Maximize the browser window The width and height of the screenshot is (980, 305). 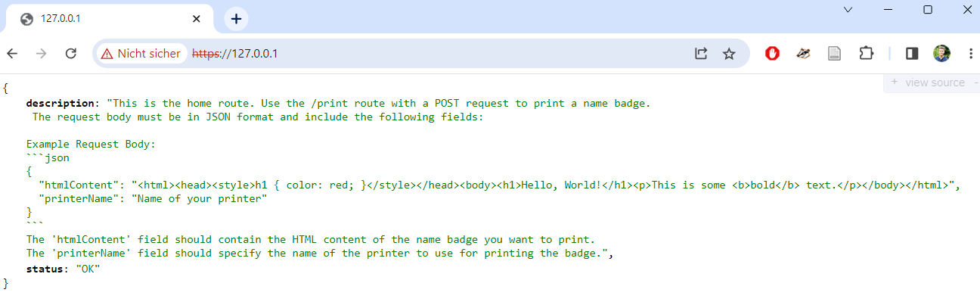click(928, 10)
